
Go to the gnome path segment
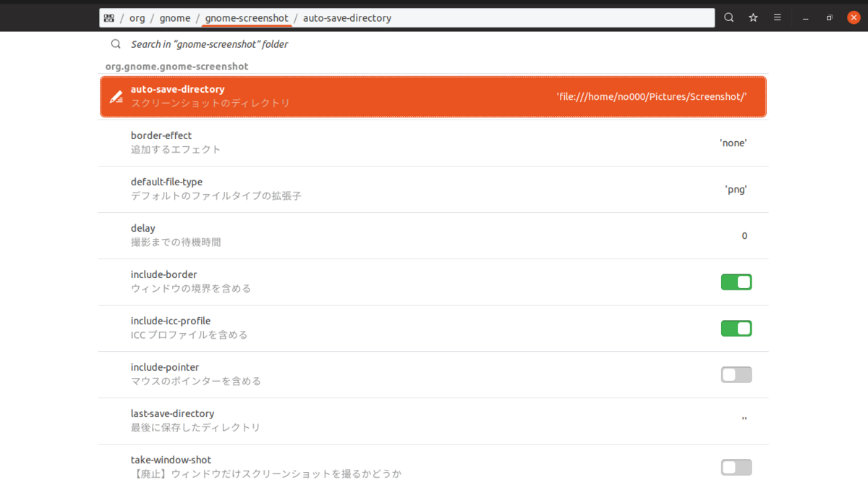point(175,18)
